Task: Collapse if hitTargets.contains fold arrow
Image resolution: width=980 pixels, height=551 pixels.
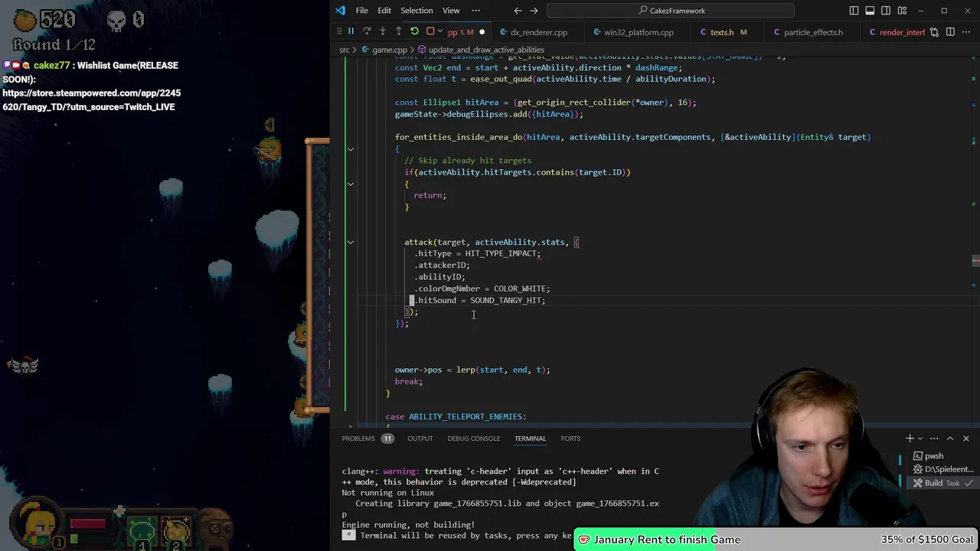Action: (351, 184)
